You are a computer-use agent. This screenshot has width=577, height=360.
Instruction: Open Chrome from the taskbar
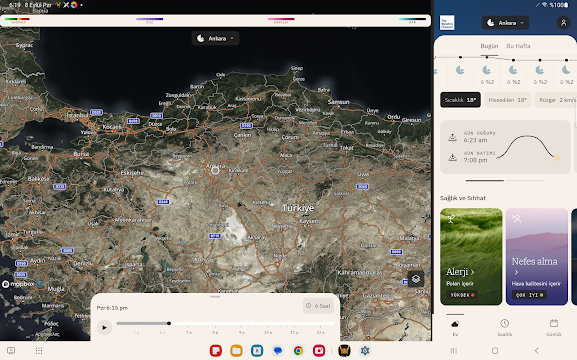(298, 351)
